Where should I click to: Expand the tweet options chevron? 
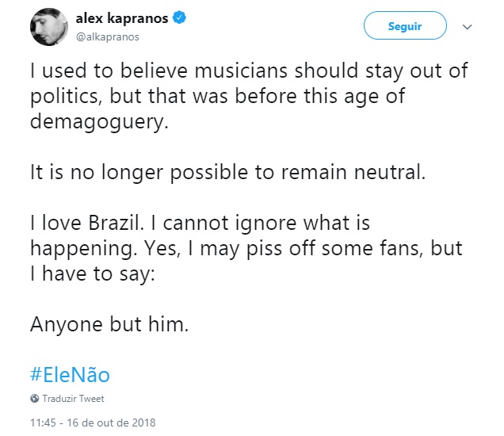click(468, 28)
